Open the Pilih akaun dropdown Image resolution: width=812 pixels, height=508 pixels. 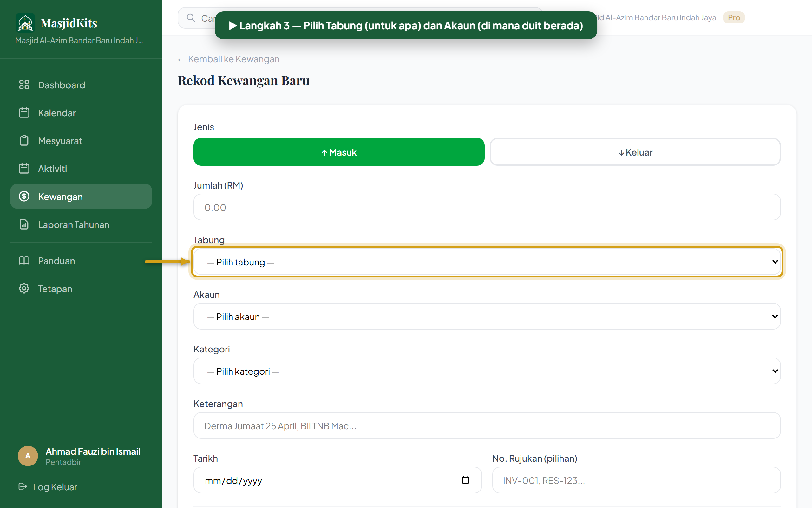tap(487, 317)
